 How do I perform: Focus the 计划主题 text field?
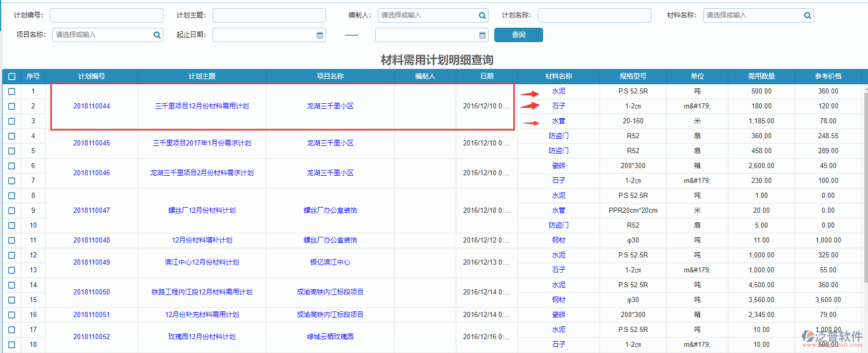tap(269, 15)
